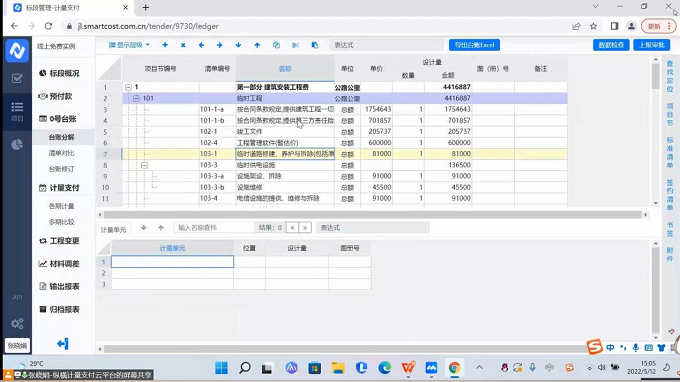
Task: Select the 名称 column header
Action: [x=285, y=69]
